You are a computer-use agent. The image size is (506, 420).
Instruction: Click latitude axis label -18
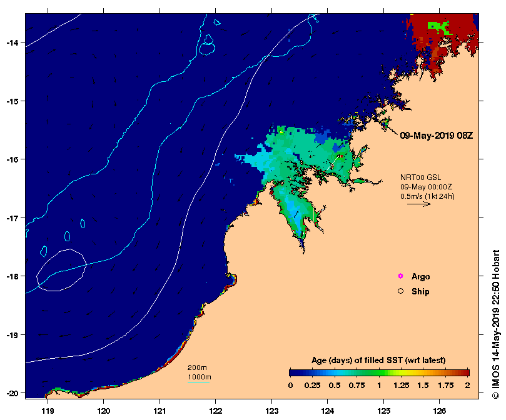(x=12, y=276)
